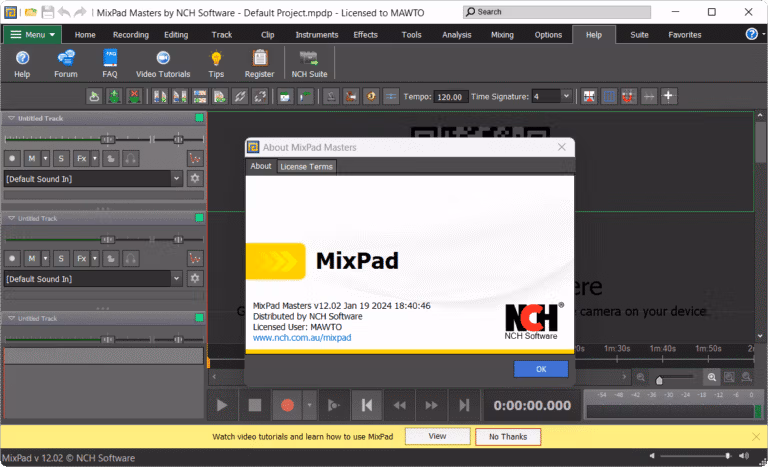Mute the second track with M
Image resolution: width=768 pixels, height=467 pixels.
[x=32, y=258]
